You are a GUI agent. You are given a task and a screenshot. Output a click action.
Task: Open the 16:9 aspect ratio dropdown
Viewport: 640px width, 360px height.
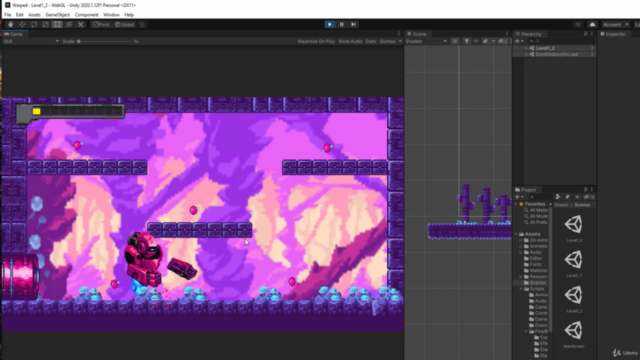click(x=31, y=41)
